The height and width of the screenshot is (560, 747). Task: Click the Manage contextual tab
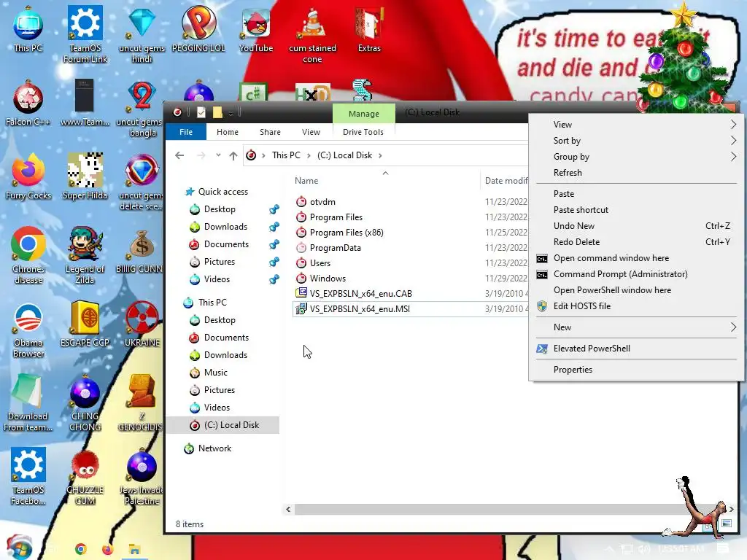[x=364, y=114]
